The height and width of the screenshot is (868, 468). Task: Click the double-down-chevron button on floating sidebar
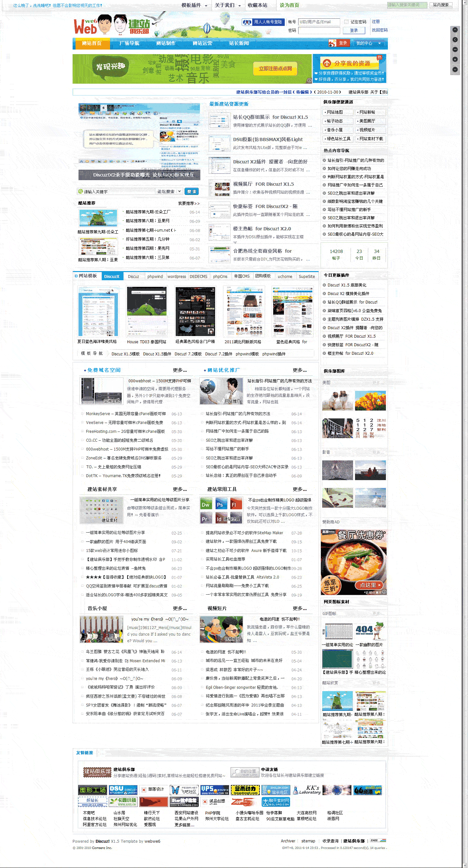(x=455, y=59)
